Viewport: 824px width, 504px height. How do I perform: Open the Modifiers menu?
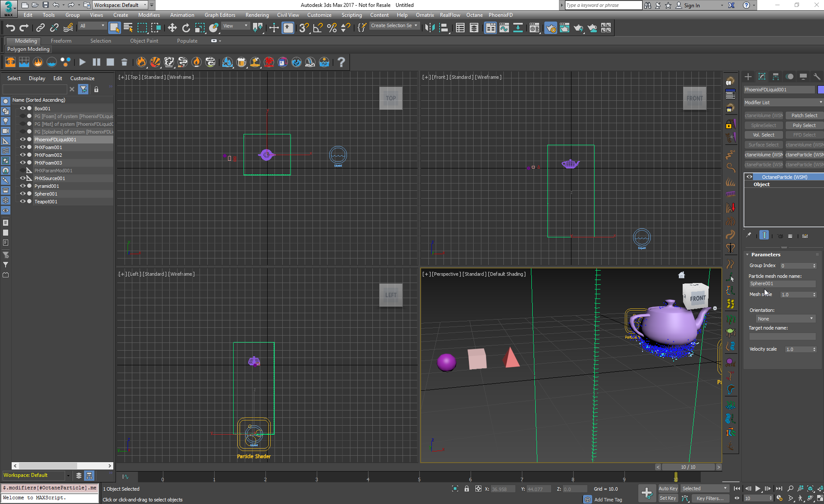[149, 15]
